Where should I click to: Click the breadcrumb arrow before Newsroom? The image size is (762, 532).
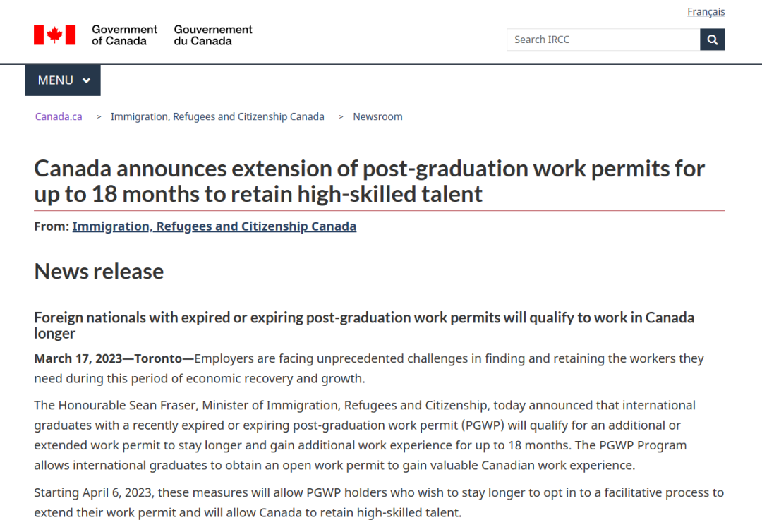341,116
